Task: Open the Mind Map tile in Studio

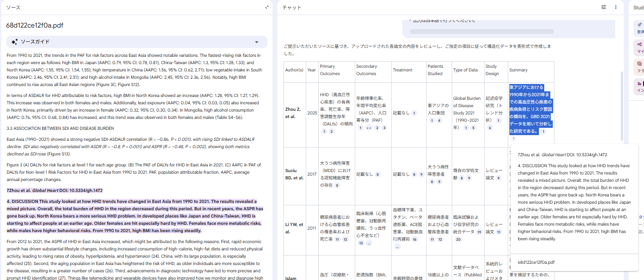Action: (x=640, y=47)
